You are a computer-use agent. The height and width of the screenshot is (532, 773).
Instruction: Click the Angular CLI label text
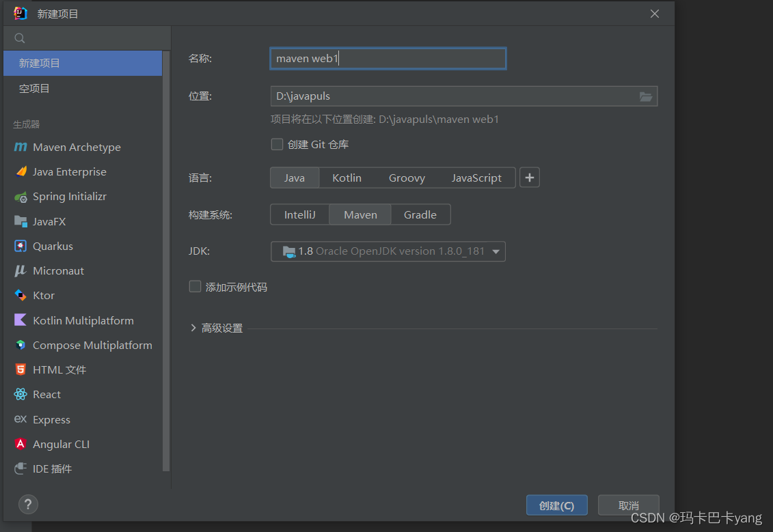pyautogui.click(x=61, y=444)
